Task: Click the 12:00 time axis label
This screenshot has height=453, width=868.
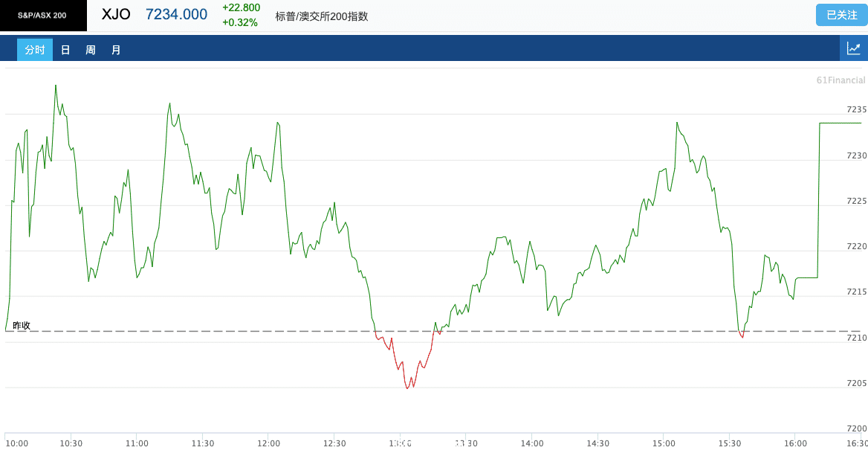Action: [268, 443]
